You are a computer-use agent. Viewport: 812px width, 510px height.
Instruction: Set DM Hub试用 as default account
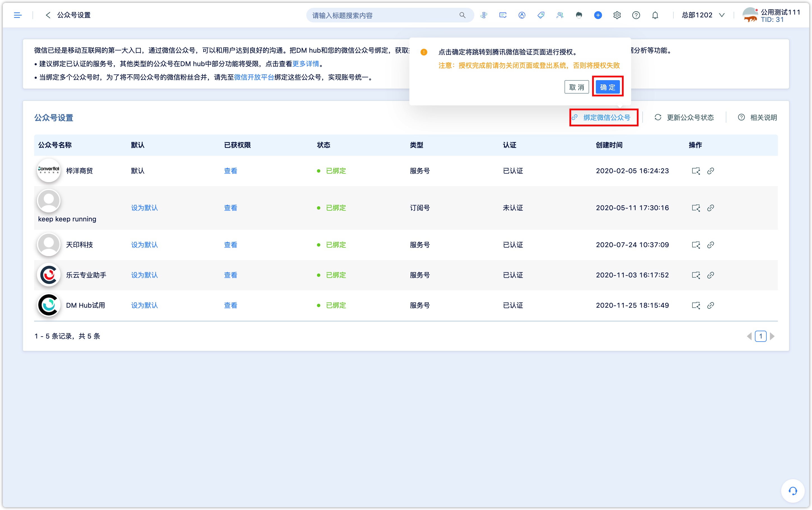144,306
